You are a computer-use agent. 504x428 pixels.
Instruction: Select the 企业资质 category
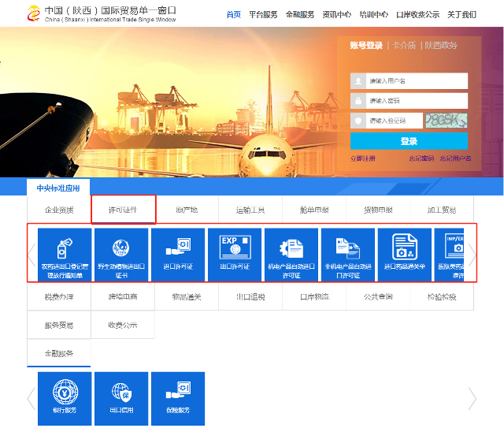click(59, 210)
